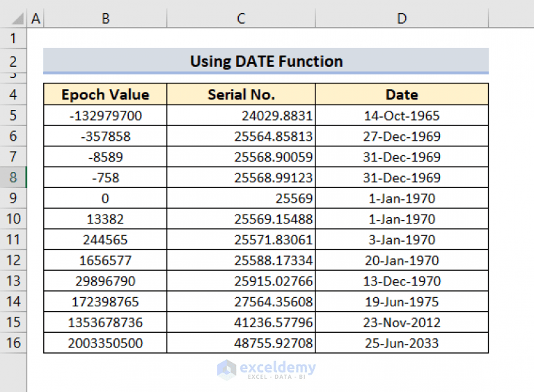
Task: Select cell with -758
Action: click(105, 178)
